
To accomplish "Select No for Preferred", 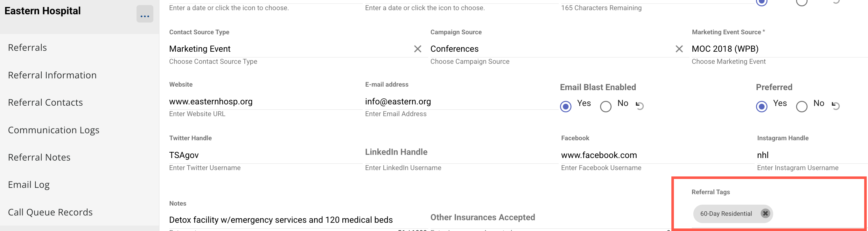I will pyautogui.click(x=801, y=106).
